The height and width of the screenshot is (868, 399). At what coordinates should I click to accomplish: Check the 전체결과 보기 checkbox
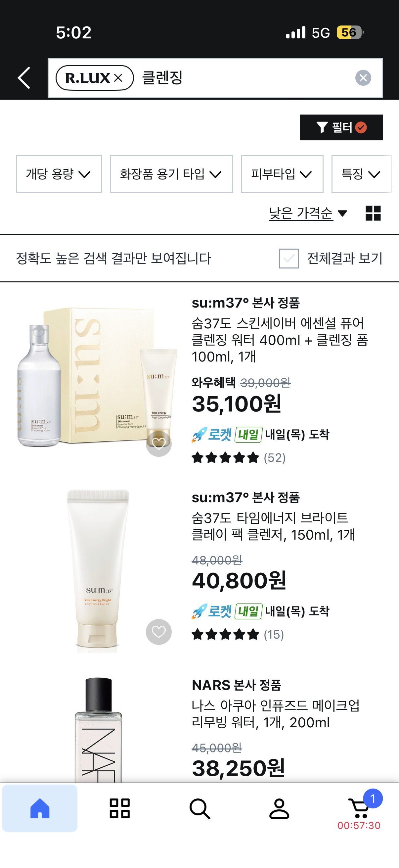[x=289, y=259]
